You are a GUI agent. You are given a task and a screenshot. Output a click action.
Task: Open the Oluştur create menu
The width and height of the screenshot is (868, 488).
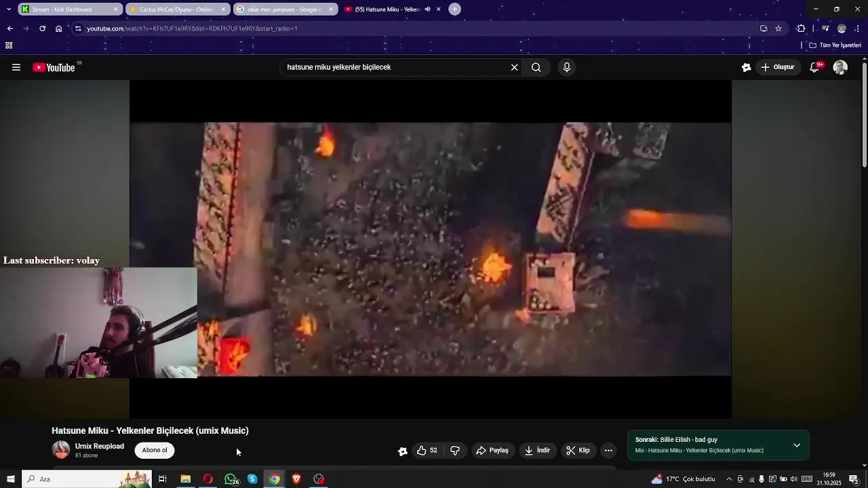click(x=777, y=67)
